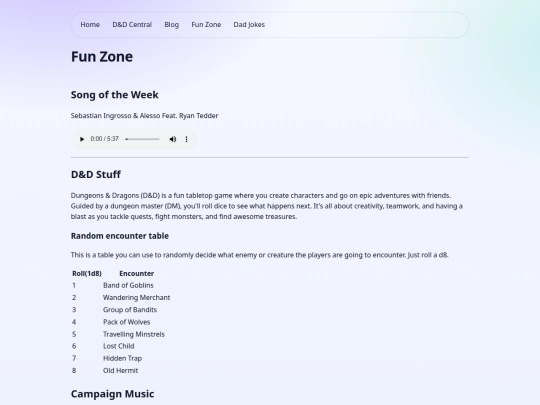Open the Home nav link
Screen dimensions: 540x405
coord(90,25)
